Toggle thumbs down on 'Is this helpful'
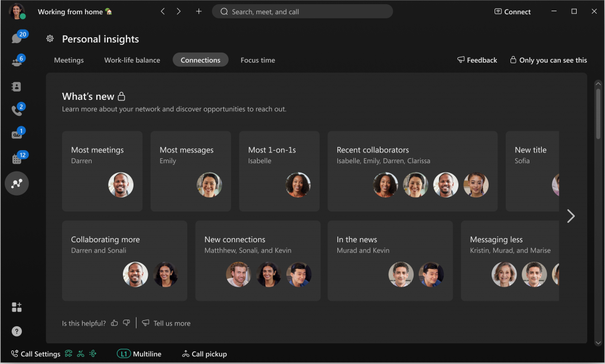The image size is (605, 364). point(126,323)
